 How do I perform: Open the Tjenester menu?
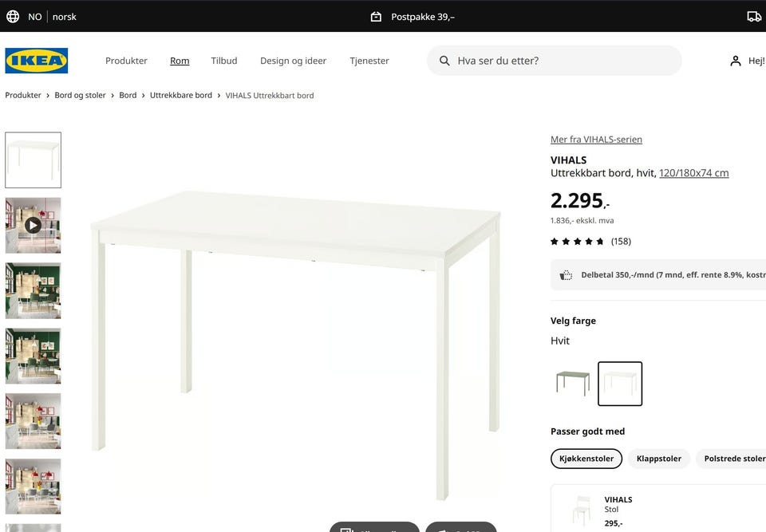(x=369, y=61)
